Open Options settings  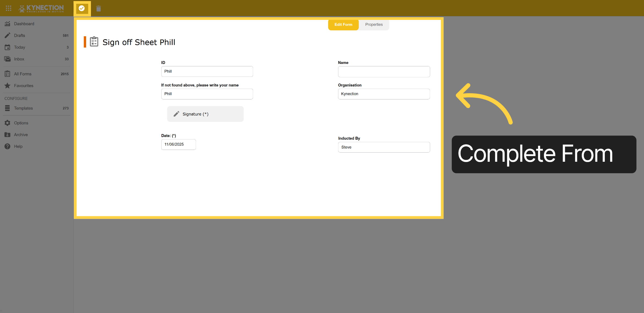tap(37, 123)
